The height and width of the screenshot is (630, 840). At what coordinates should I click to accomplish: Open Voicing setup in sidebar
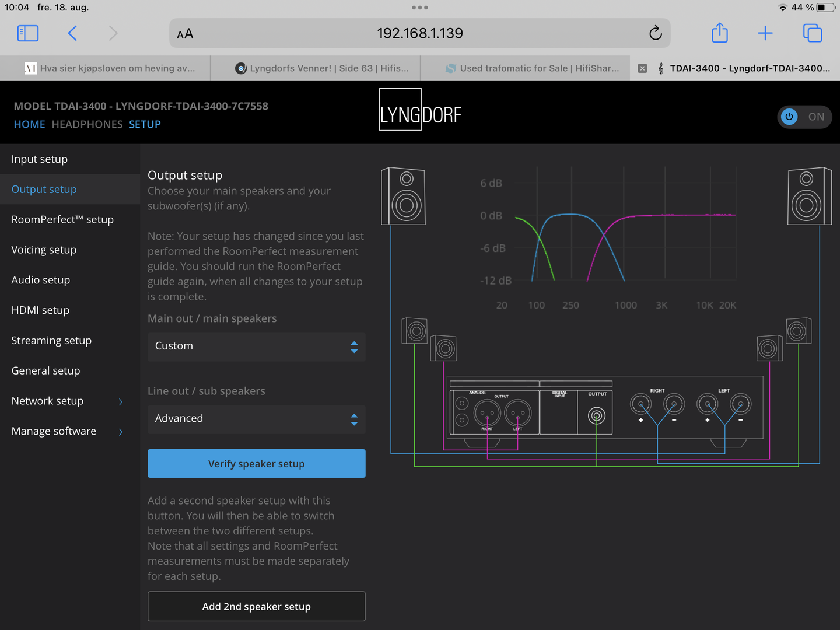point(70,250)
